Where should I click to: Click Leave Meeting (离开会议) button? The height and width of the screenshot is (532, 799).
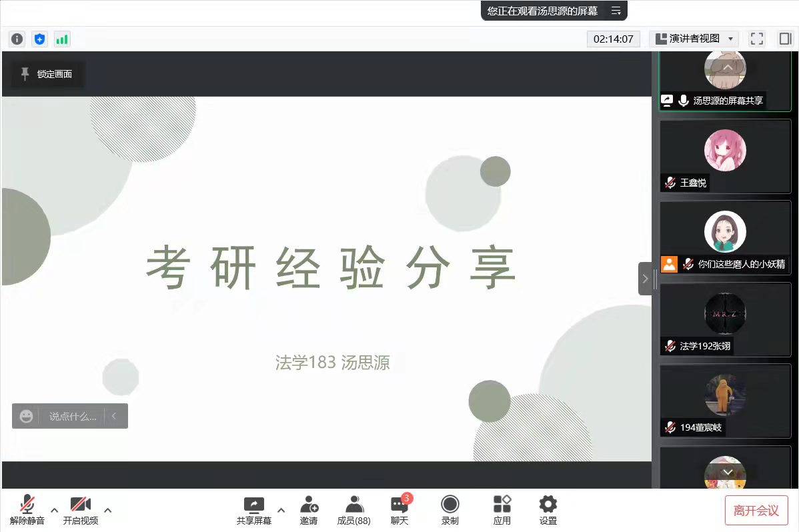point(756,511)
